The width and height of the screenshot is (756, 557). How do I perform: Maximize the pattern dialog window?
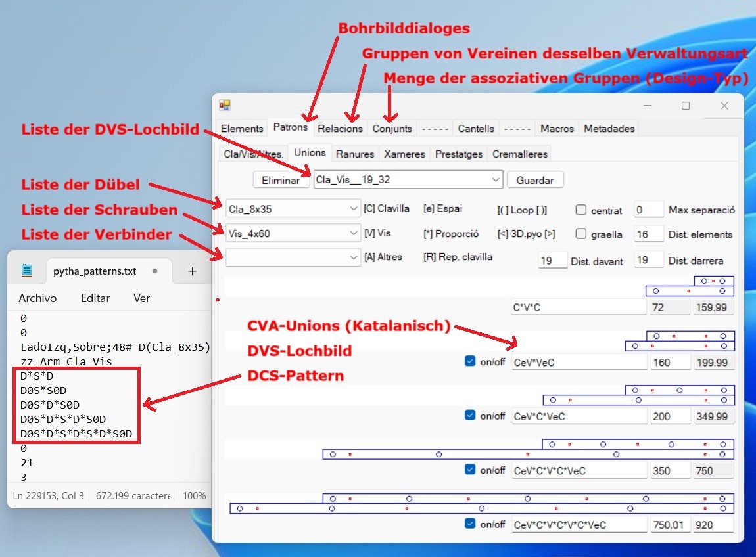(686, 106)
